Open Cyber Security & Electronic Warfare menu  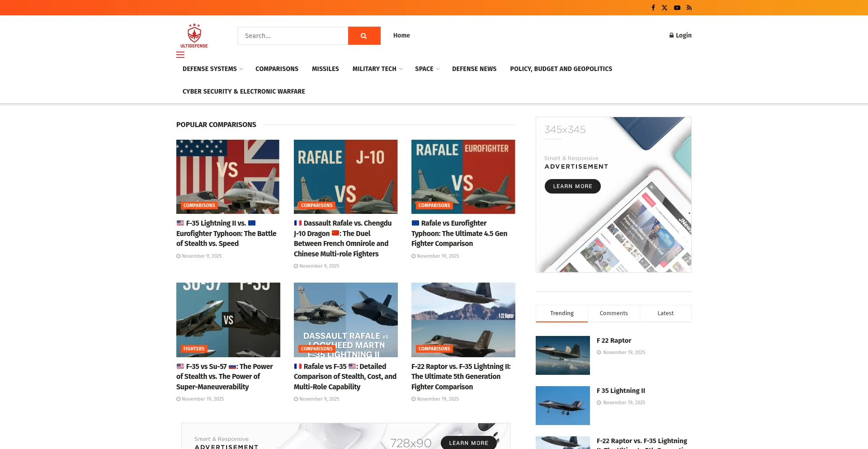(244, 91)
